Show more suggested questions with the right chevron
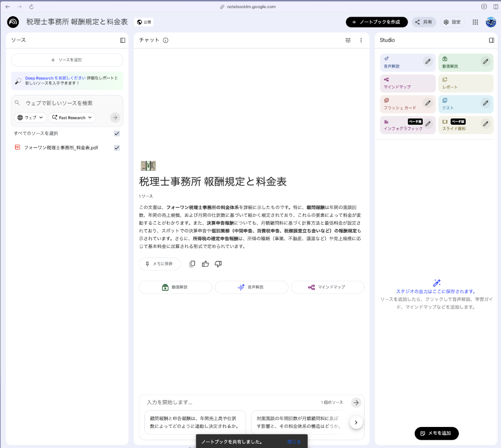The height and width of the screenshot is (448, 501). point(356,422)
